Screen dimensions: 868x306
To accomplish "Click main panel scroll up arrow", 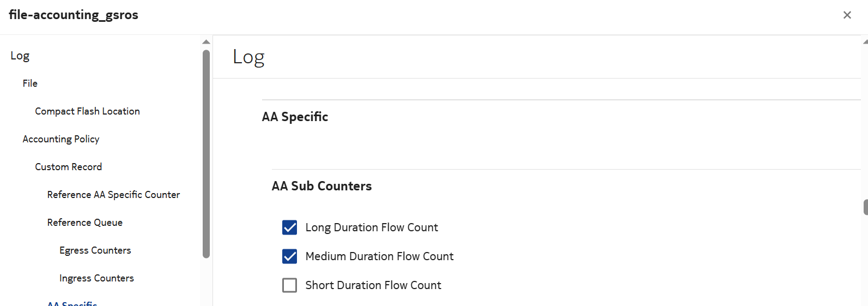I will coord(865,42).
